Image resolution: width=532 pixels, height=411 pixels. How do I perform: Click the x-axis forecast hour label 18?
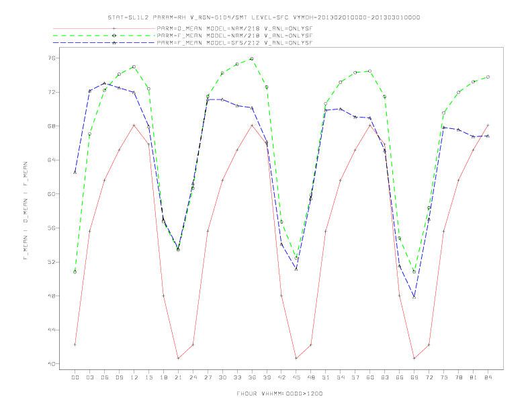click(x=163, y=377)
